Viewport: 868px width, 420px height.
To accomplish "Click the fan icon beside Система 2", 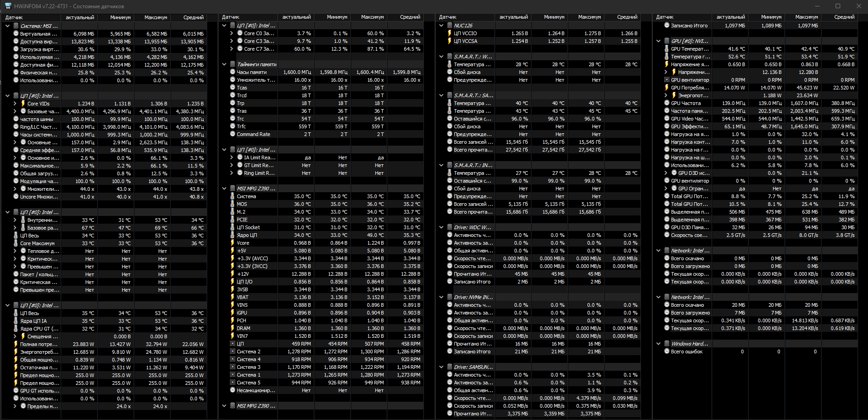I will [x=233, y=352].
